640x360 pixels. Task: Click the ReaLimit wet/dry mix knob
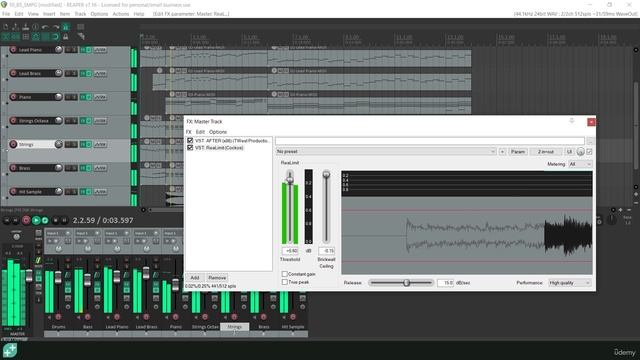580,152
